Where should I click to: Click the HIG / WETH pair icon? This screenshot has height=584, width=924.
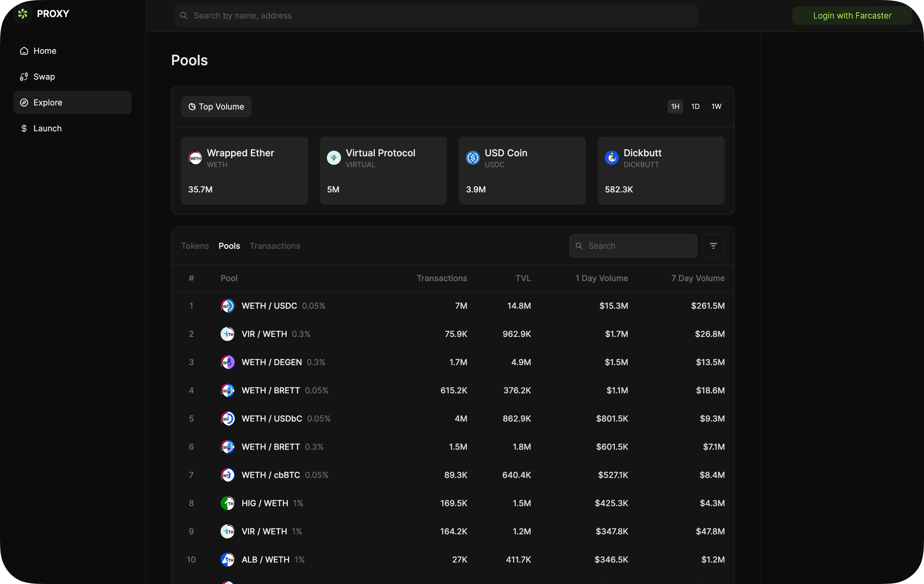click(228, 504)
